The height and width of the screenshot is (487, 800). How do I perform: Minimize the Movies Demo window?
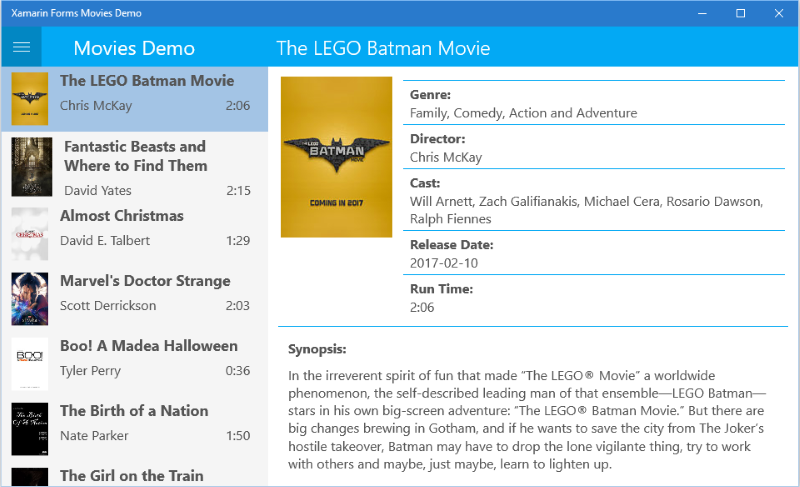(x=703, y=13)
